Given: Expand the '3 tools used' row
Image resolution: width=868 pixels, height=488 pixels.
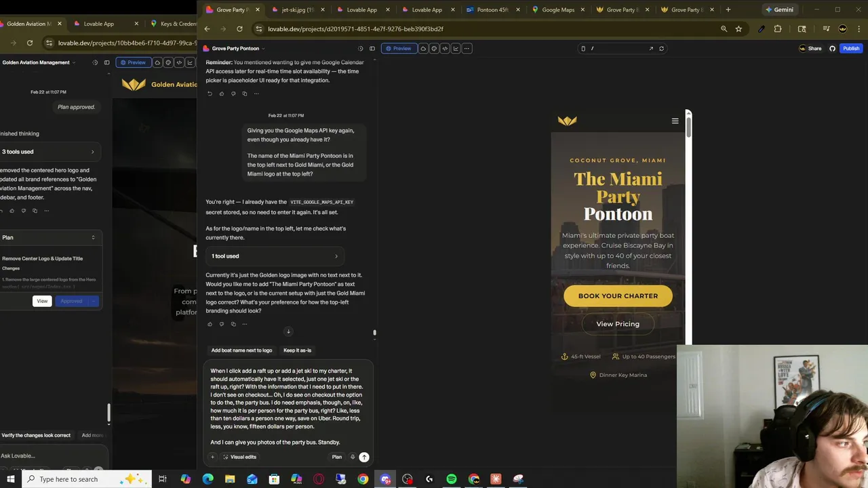Looking at the screenshot, I should click(x=49, y=152).
